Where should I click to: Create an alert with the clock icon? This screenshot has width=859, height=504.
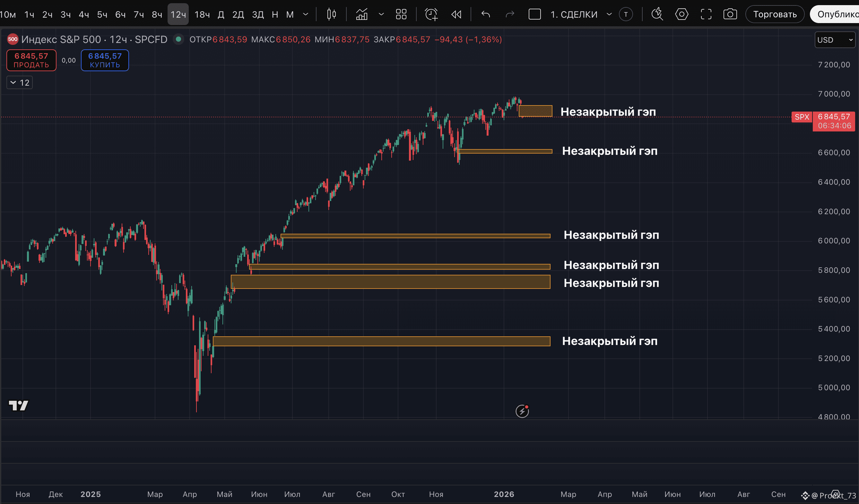pyautogui.click(x=431, y=14)
